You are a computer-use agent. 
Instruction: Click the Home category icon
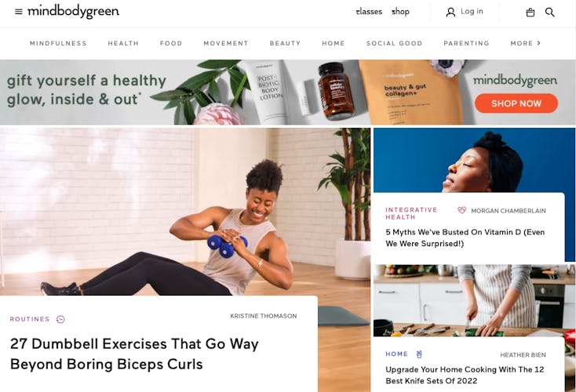click(x=419, y=354)
